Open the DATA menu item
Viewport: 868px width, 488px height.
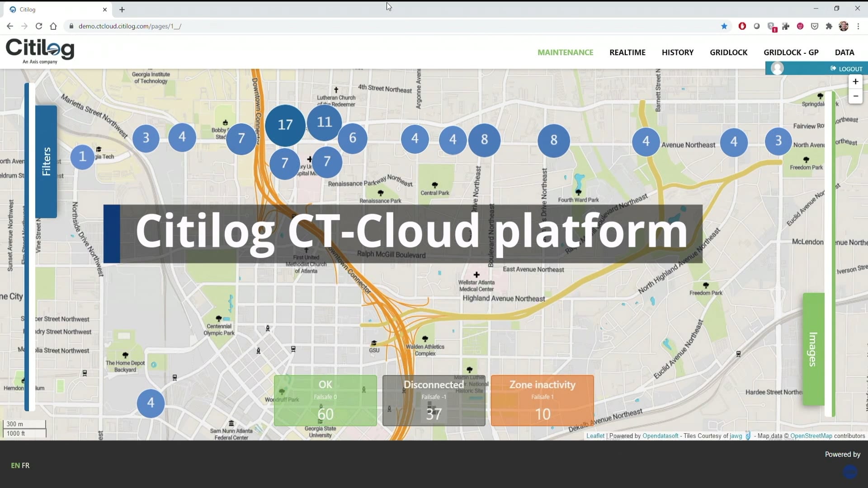(844, 52)
